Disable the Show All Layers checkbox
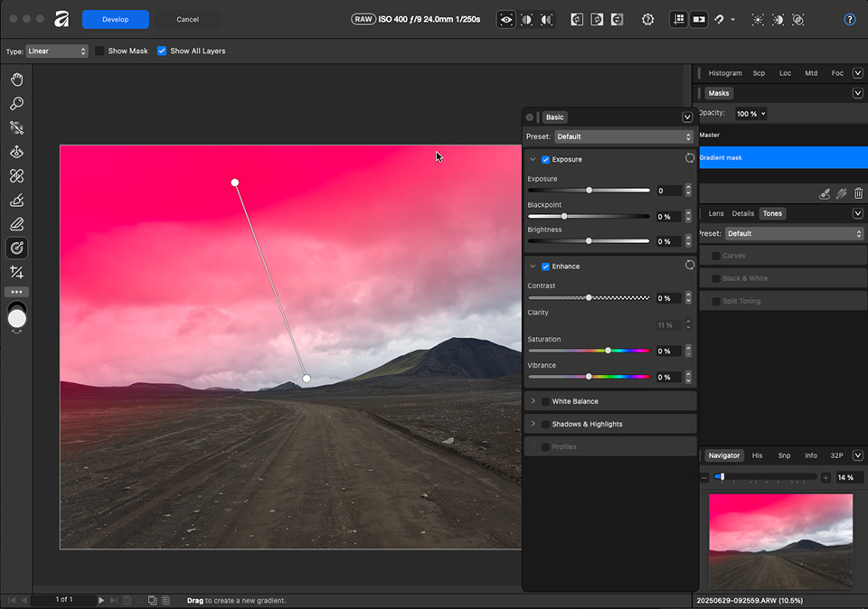The image size is (868, 609). pos(163,52)
